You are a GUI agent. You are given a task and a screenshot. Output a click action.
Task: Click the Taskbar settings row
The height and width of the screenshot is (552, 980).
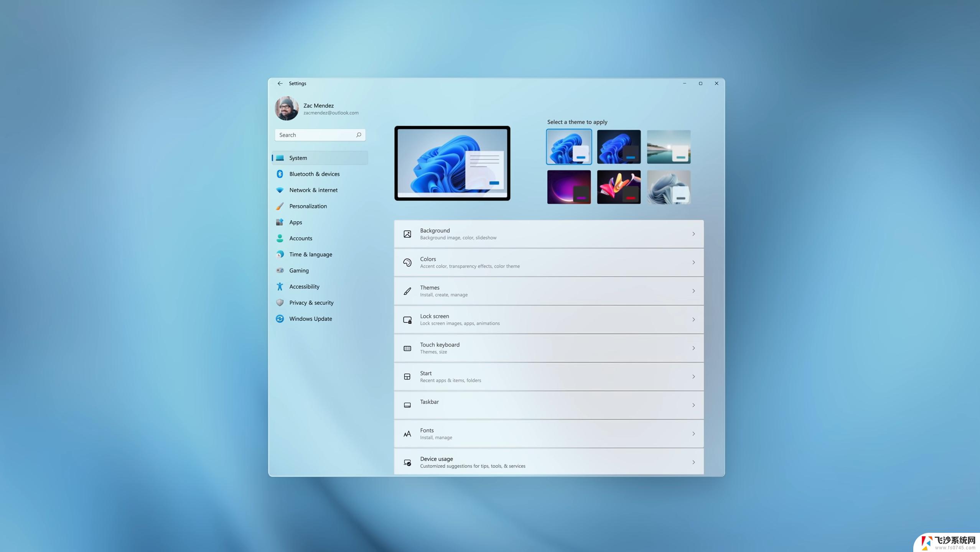click(x=548, y=405)
